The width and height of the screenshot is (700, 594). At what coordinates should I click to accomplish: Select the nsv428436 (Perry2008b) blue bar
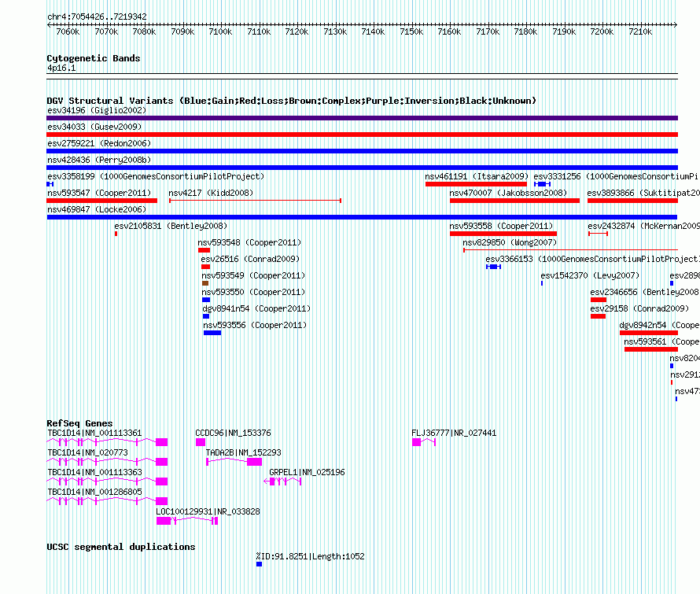[x=362, y=168]
